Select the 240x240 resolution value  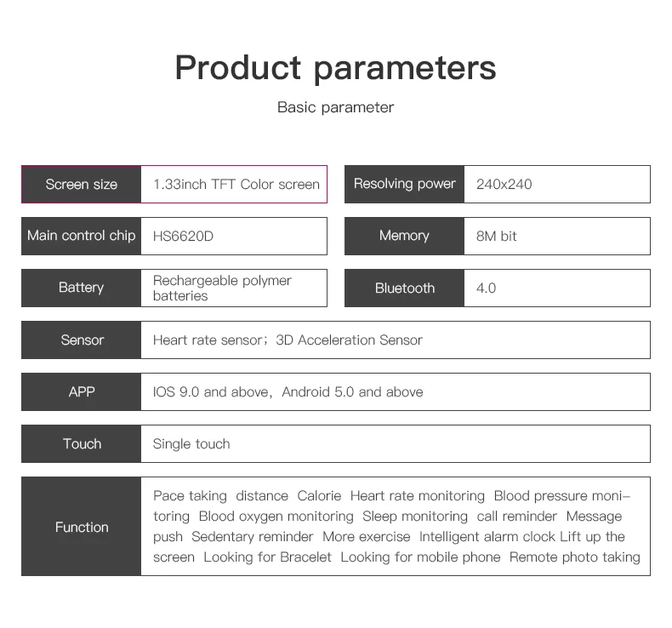click(x=504, y=185)
